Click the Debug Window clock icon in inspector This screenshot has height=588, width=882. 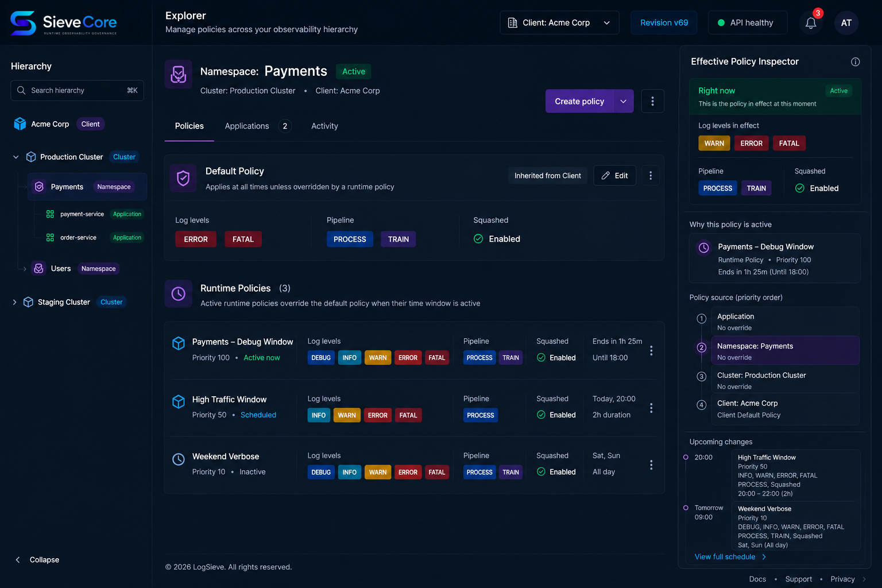[x=703, y=247]
